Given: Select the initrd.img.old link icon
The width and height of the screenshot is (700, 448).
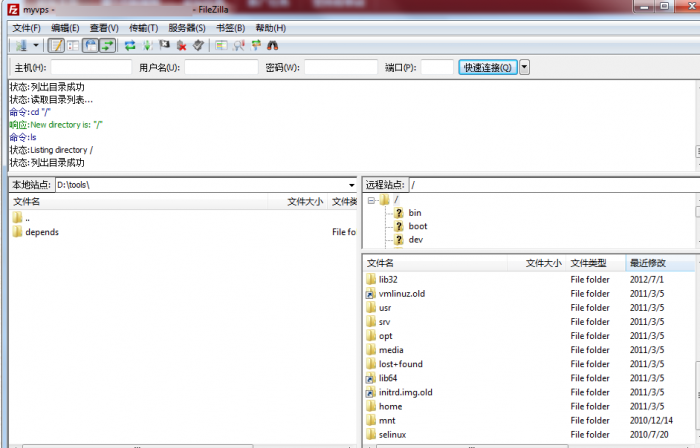Looking at the screenshot, I should (371, 392).
